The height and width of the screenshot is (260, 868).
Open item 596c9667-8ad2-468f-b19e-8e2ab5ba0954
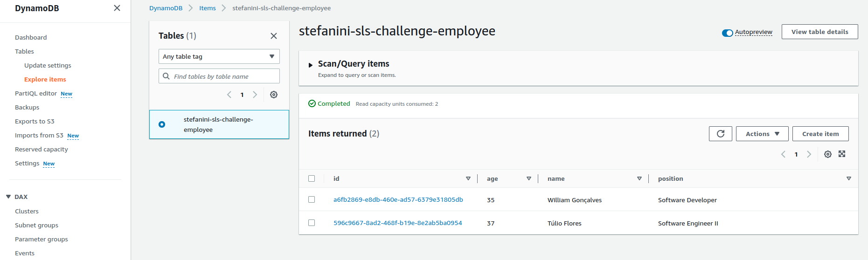[x=398, y=223]
